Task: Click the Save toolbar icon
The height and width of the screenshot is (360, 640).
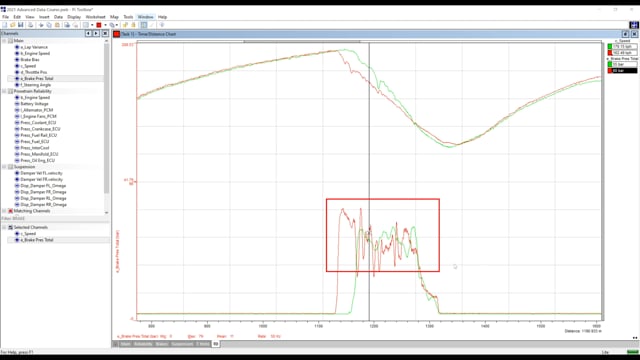Action: pos(20,25)
